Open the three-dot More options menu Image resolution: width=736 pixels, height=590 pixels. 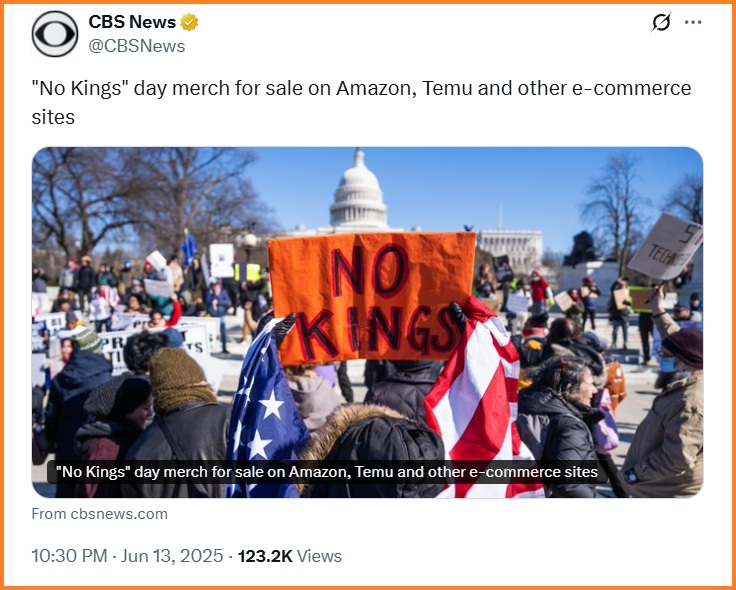pos(693,22)
